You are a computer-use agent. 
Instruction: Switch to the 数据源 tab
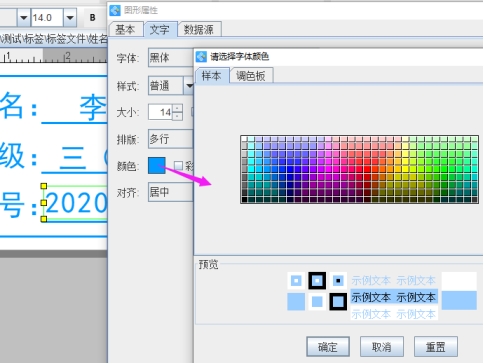[x=199, y=29]
